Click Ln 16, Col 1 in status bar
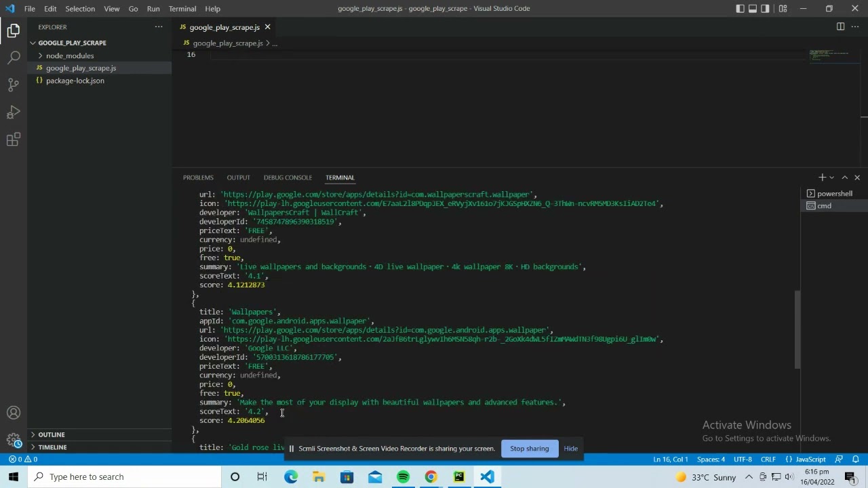 pyautogui.click(x=671, y=460)
